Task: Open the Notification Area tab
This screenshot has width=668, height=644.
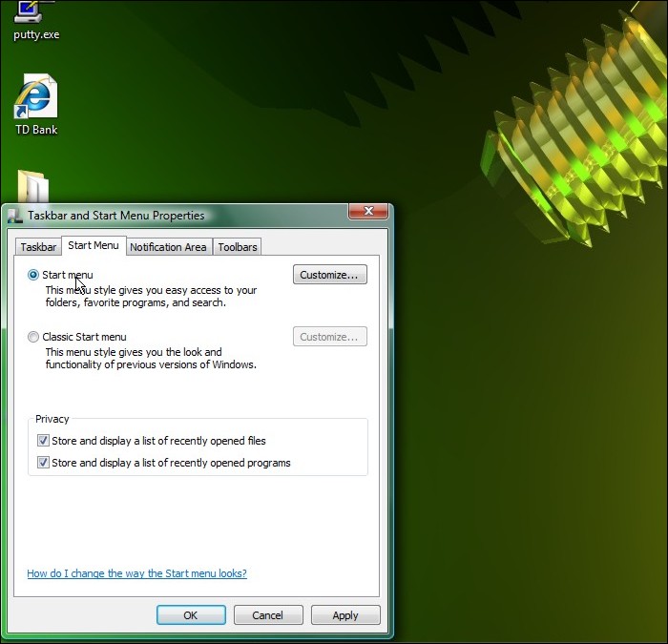Action: 168,247
